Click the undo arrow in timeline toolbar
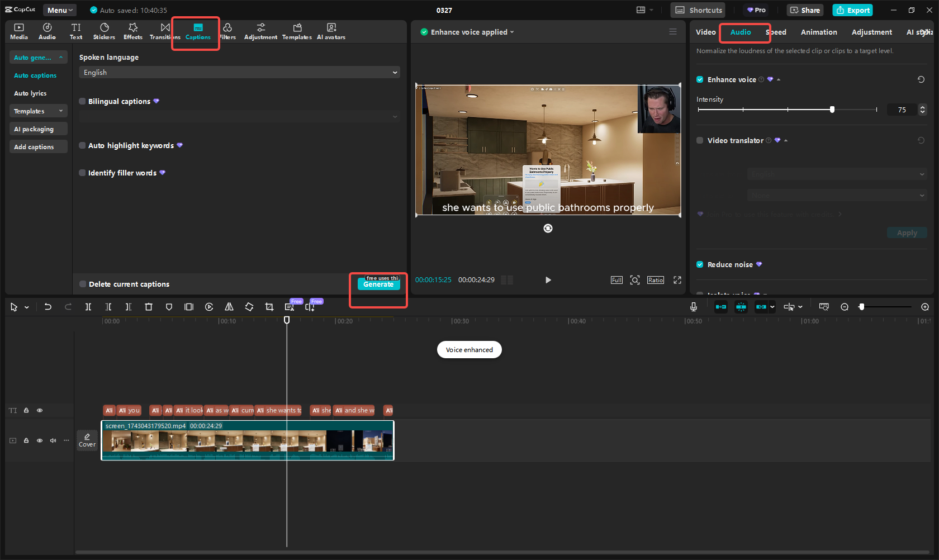Viewport: 939px width, 560px height. click(48, 307)
